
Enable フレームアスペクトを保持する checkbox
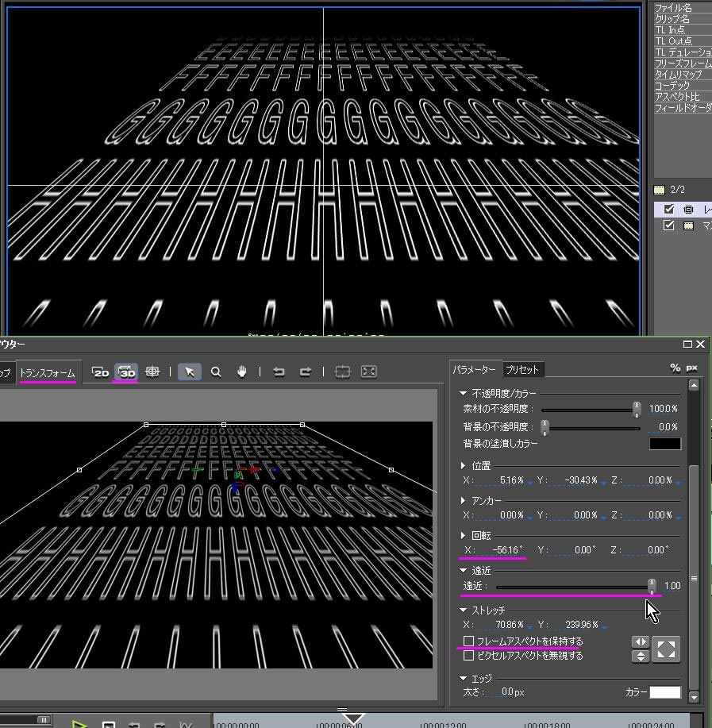coord(469,641)
